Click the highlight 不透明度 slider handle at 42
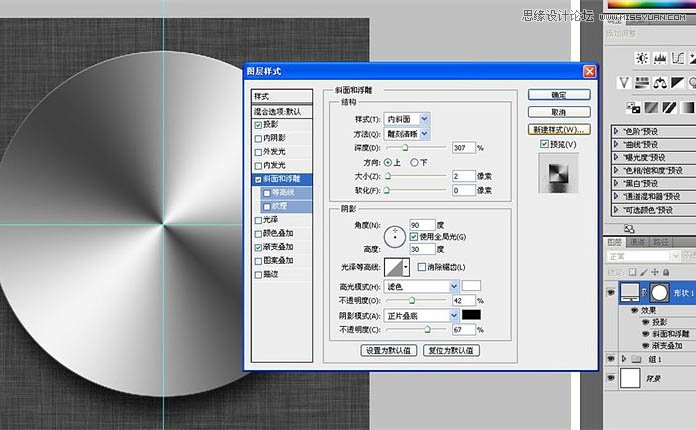The image size is (696, 430). [412, 300]
